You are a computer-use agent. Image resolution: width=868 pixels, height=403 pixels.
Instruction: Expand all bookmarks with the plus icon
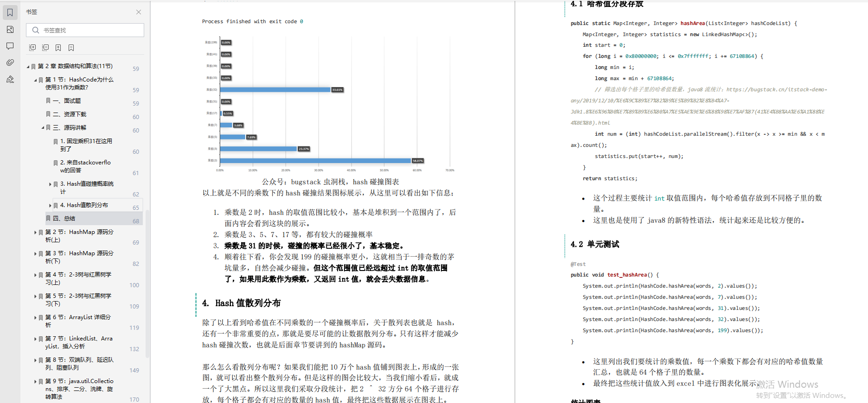pos(32,48)
